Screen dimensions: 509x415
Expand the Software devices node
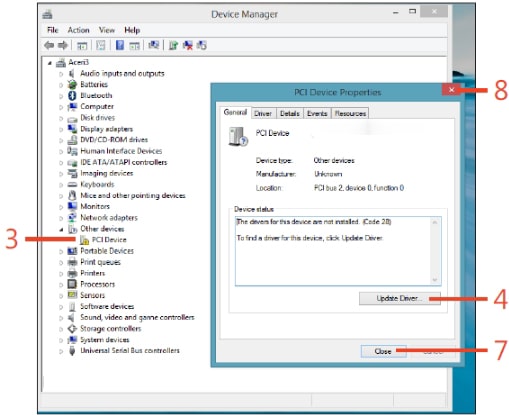61,307
